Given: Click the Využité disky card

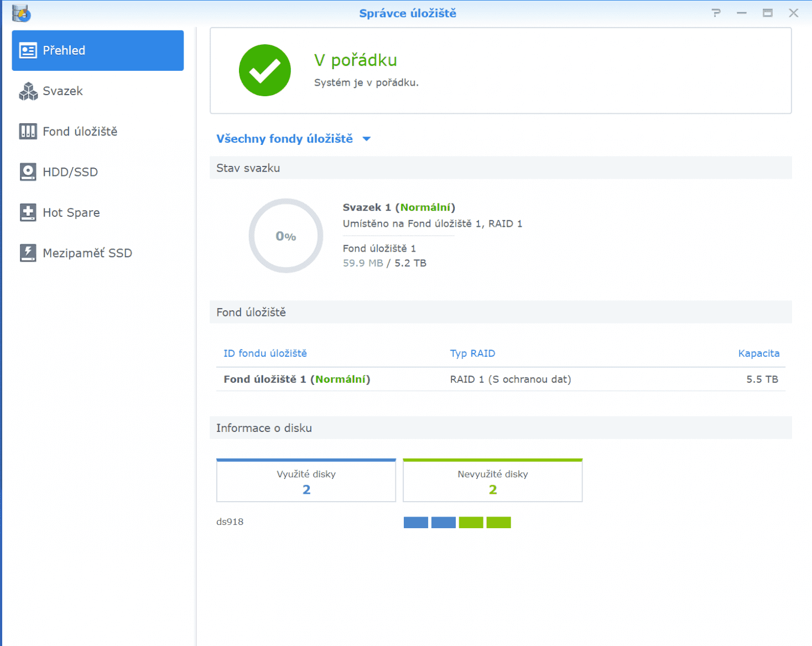Looking at the screenshot, I should [x=306, y=480].
